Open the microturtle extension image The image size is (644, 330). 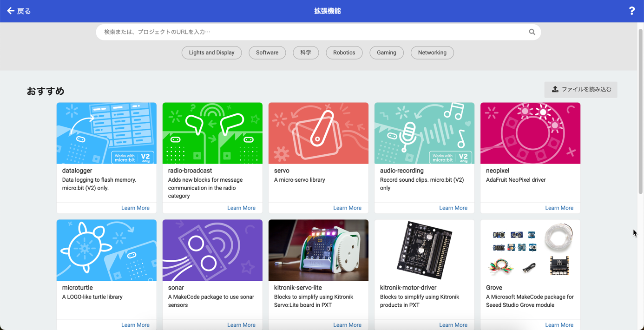tap(106, 250)
